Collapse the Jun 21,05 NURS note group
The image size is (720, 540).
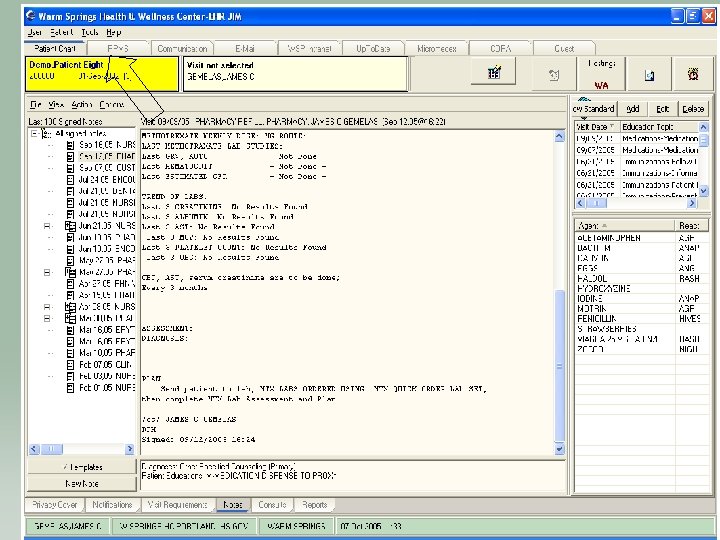[48, 226]
